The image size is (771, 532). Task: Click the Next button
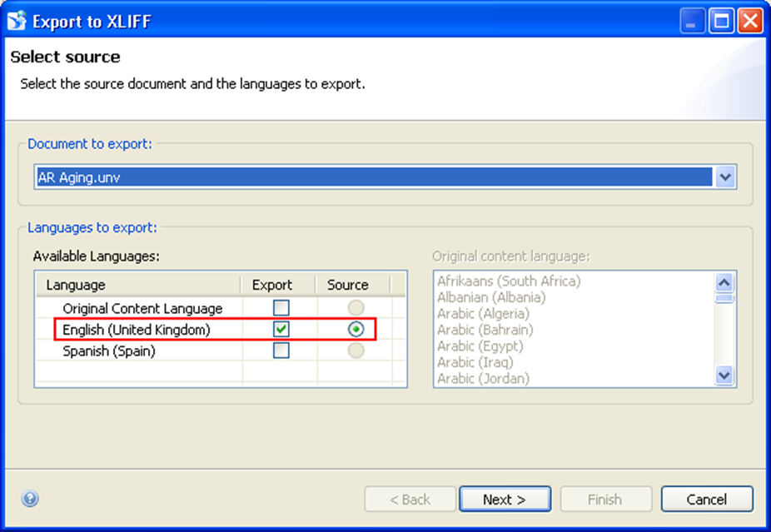pyautogui.click(x=505, y=500)
